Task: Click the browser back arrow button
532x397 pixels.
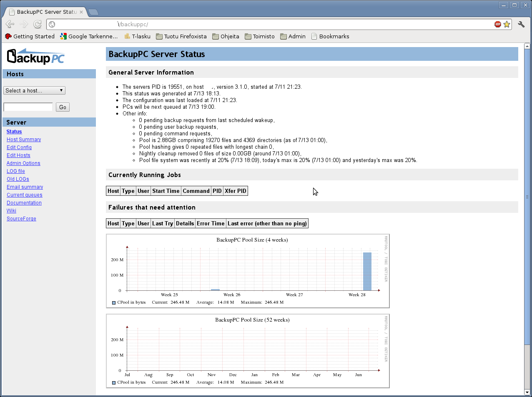Action: [10, 24]
